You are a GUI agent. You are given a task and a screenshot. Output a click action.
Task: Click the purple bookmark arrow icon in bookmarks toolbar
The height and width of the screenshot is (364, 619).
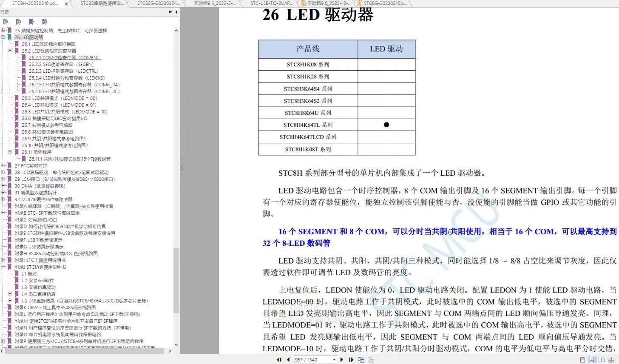[x=31, y=22]
